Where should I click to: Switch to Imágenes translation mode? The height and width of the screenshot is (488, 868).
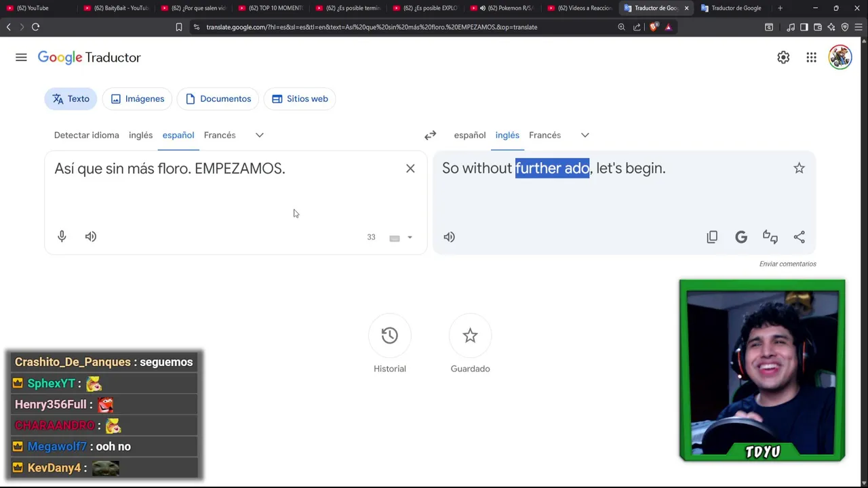coord(138,99)
